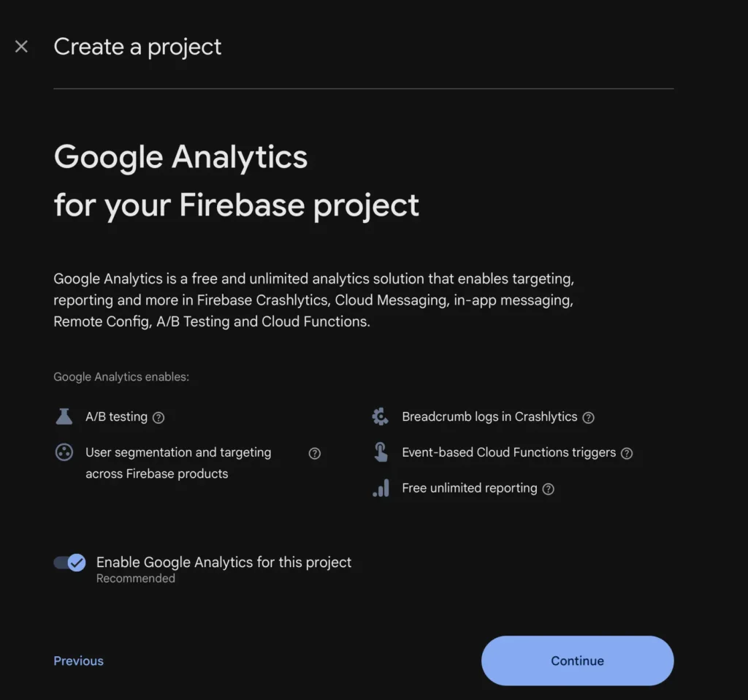The height and width of the screenshot is (700, 748).
Task: Click the user segmentation circle icon
Action: point(64,452)
